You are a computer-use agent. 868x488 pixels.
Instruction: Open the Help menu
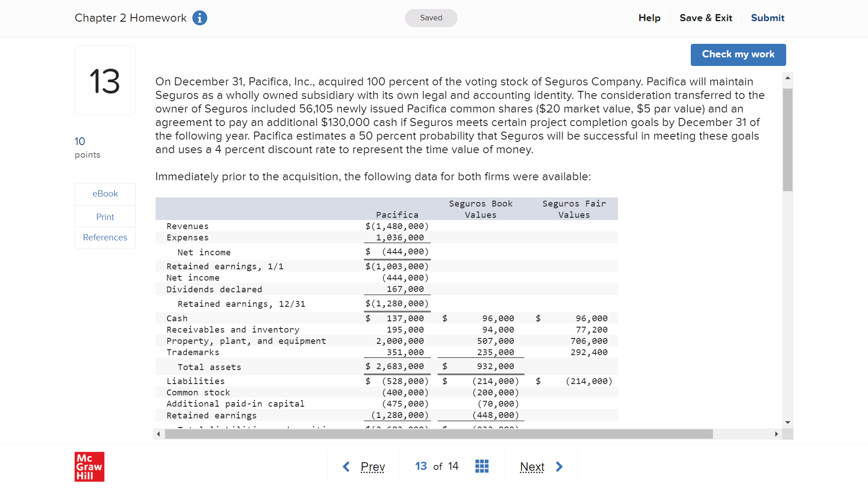(x=649, y=18)
